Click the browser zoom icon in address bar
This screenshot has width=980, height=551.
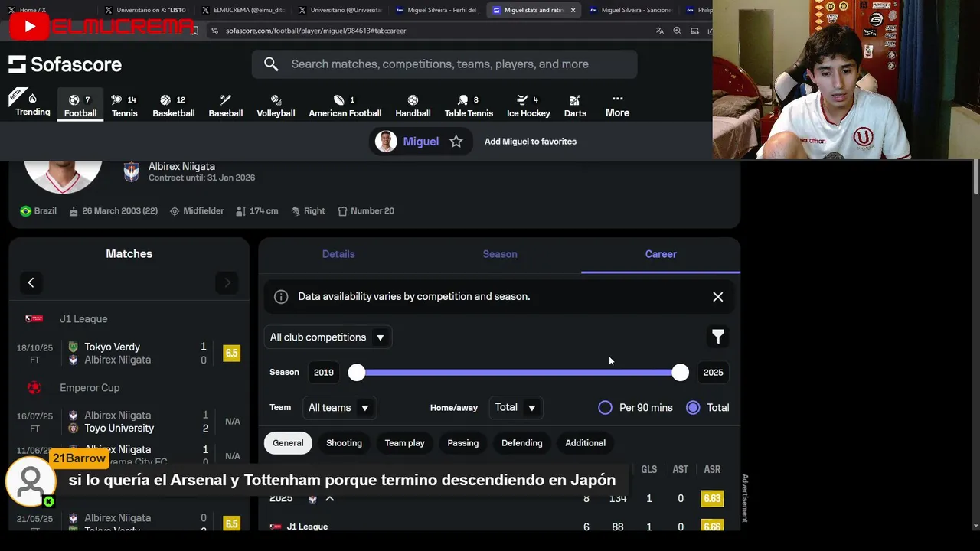(677, 31)
